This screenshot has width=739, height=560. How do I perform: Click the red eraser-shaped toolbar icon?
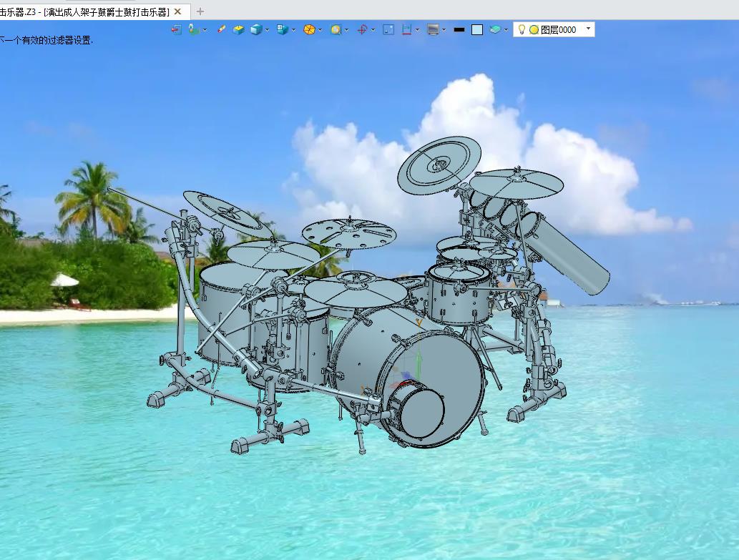pos(222,29)
